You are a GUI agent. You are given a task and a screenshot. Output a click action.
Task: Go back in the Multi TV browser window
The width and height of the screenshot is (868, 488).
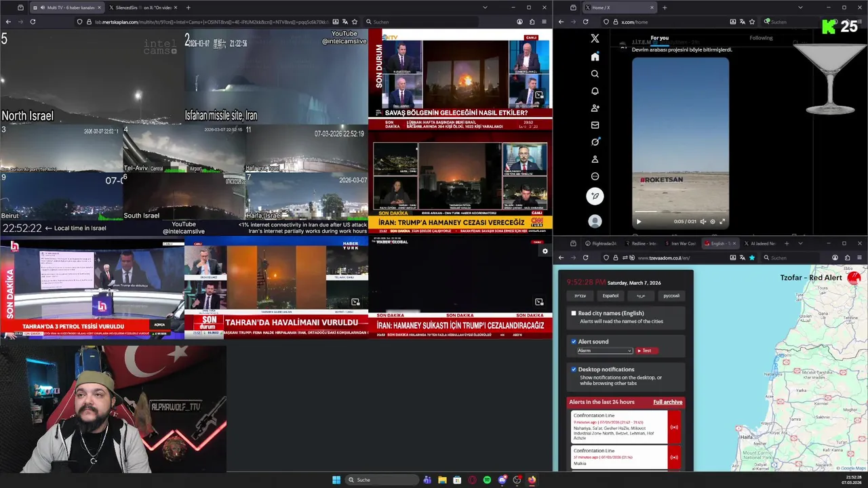coord(8,22)
